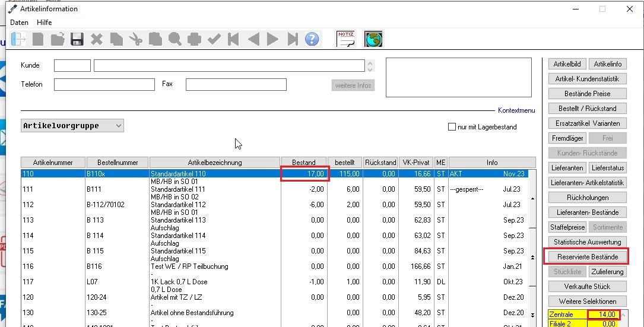
Task: Click the Rückholungen button
Action: (588, 198)
